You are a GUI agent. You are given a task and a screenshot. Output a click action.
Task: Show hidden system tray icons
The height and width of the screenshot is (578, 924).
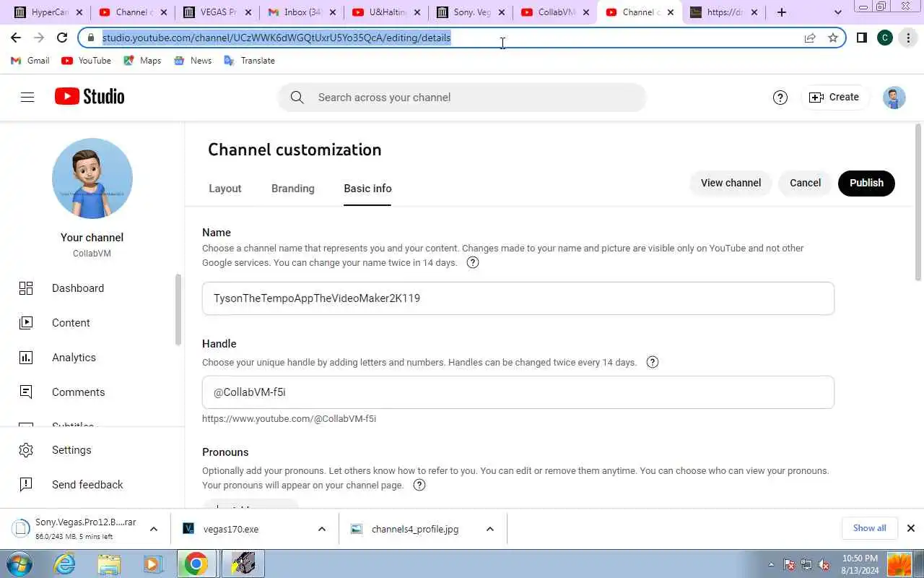tap(771, 564)
